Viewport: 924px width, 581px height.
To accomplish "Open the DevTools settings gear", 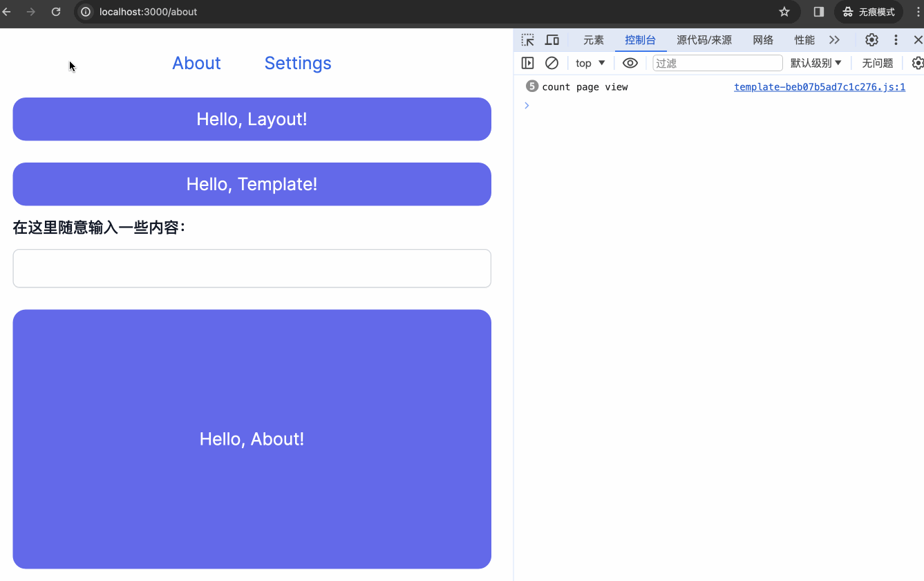I will click(871, 40).
